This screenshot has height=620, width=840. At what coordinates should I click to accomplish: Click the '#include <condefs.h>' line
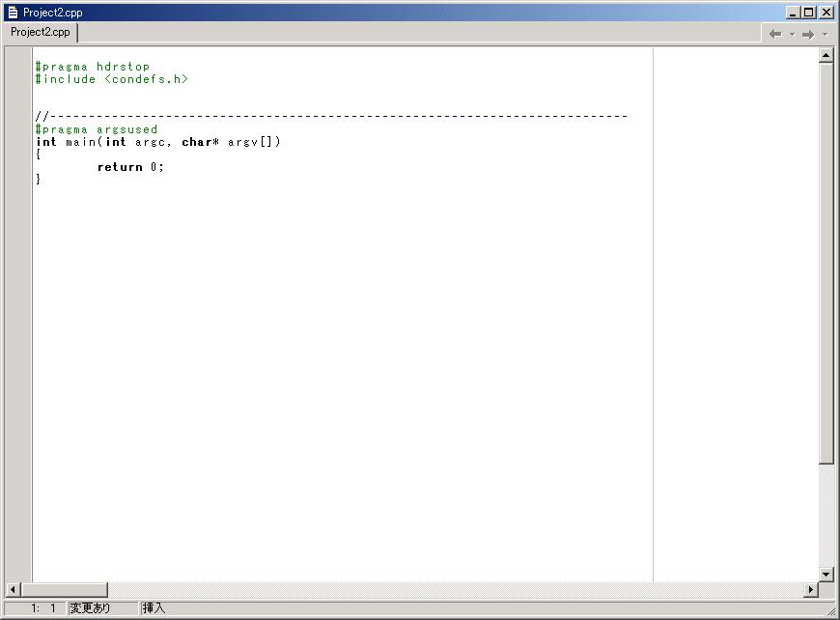[x=111, y=79]
